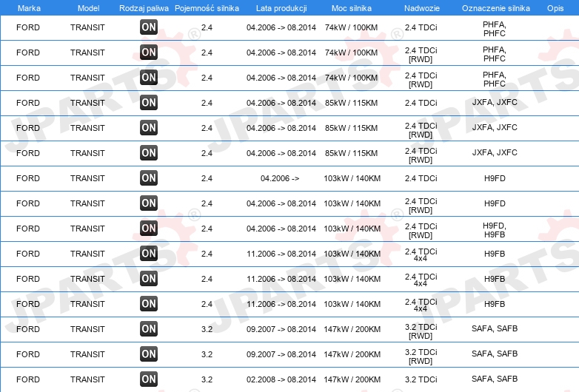Select the 02.2008 -> 08.2014 production cell
The image size is (579, 392).
pyautogui.click(x=281, y=379)
